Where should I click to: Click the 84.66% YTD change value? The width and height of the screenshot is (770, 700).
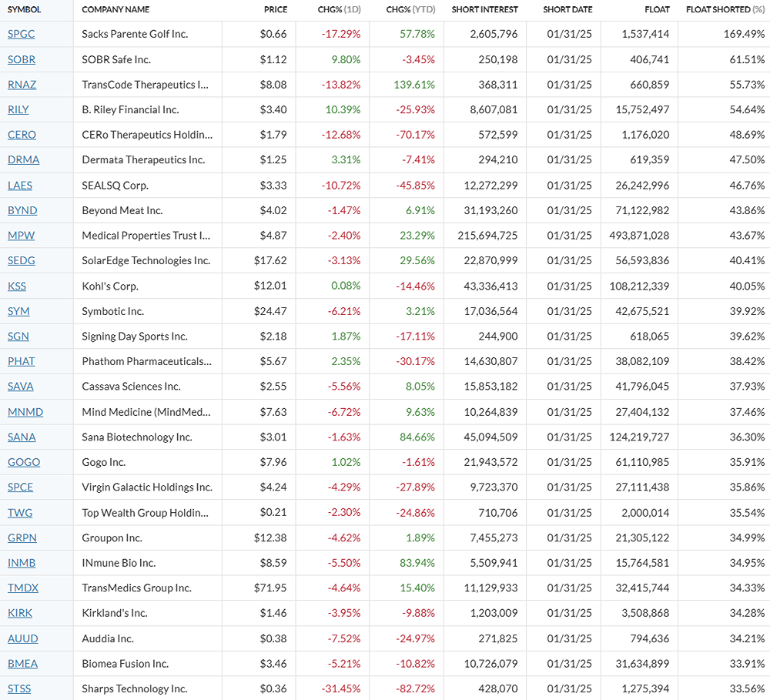pyautogui.click(x=417, y=437)
